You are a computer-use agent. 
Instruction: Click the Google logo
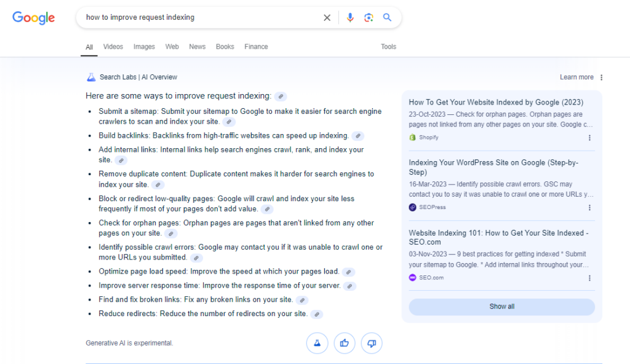tap(34, 18)
